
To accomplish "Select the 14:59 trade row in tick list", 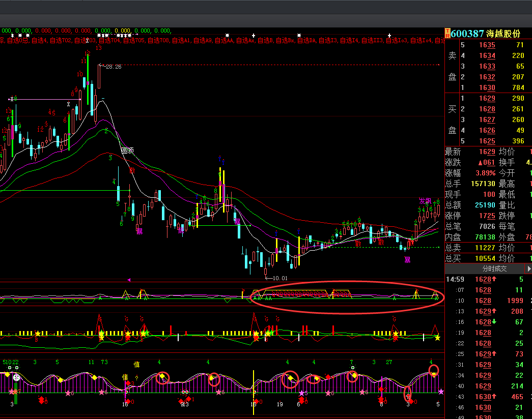I will [x=488, y=279].
